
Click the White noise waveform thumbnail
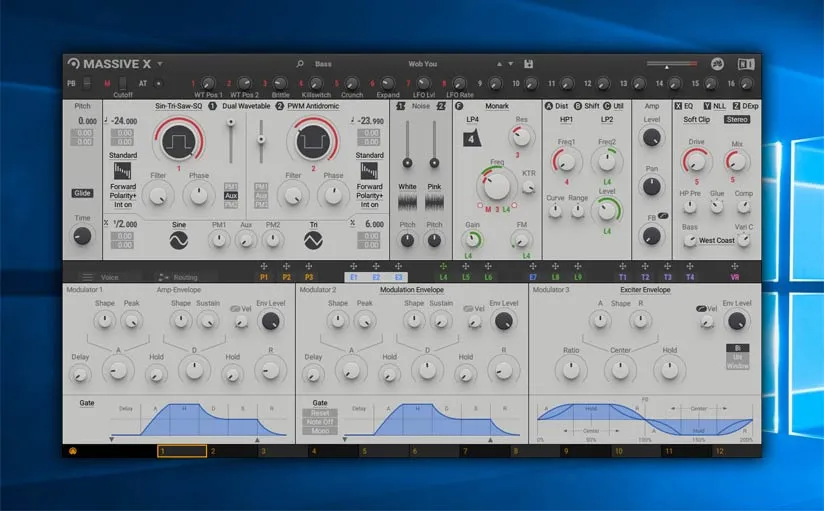tap(407, 202)
